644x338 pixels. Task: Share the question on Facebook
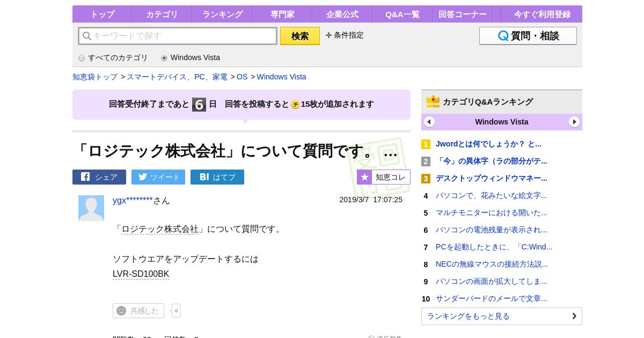click(99, 177)
